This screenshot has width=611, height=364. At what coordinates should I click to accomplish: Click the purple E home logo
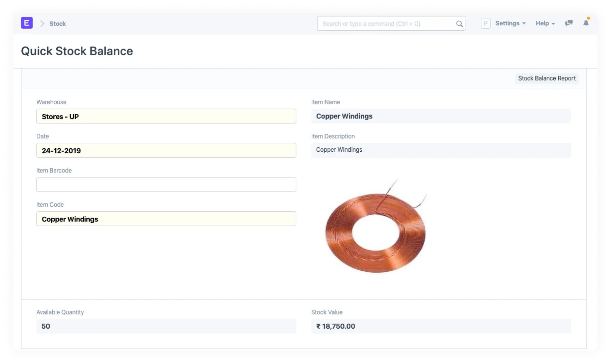[x=27, y=23]
